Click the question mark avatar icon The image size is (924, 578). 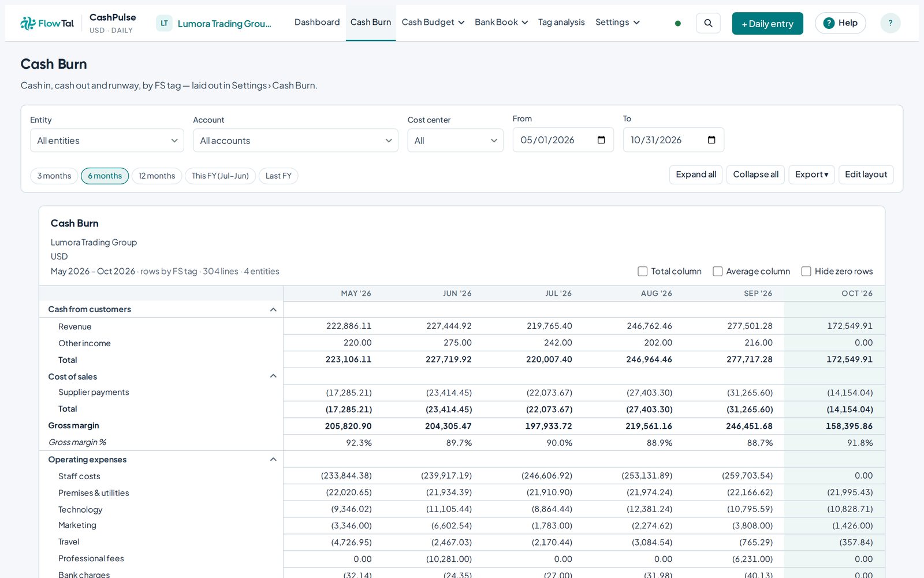pyautogui.click(x=890, y=23)
